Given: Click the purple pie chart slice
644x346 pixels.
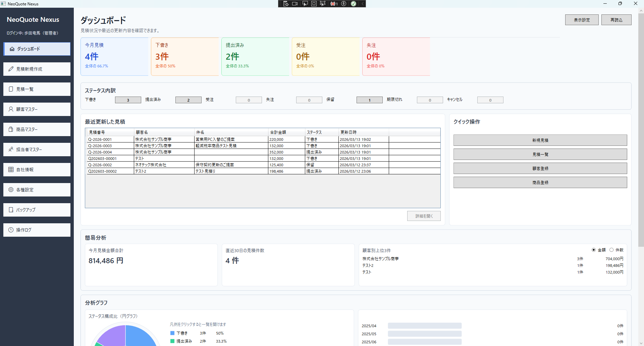Looking at the screenshot, I should tap(114, 336).
